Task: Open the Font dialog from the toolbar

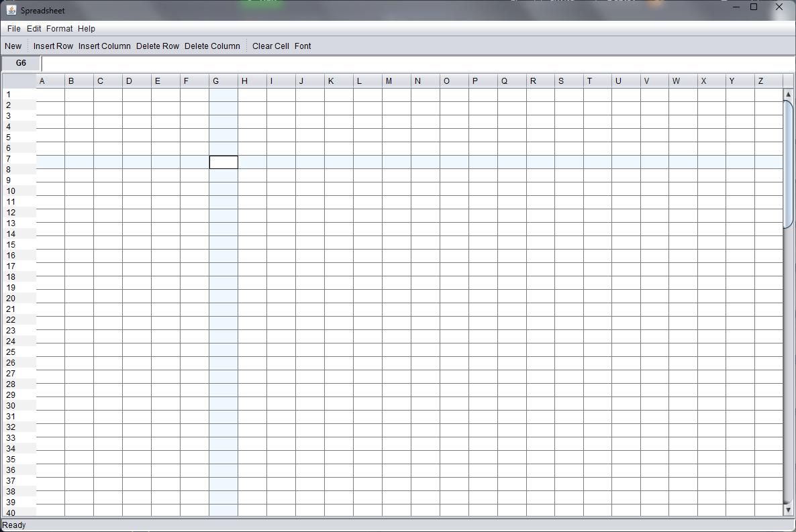Action: (303, 46)
